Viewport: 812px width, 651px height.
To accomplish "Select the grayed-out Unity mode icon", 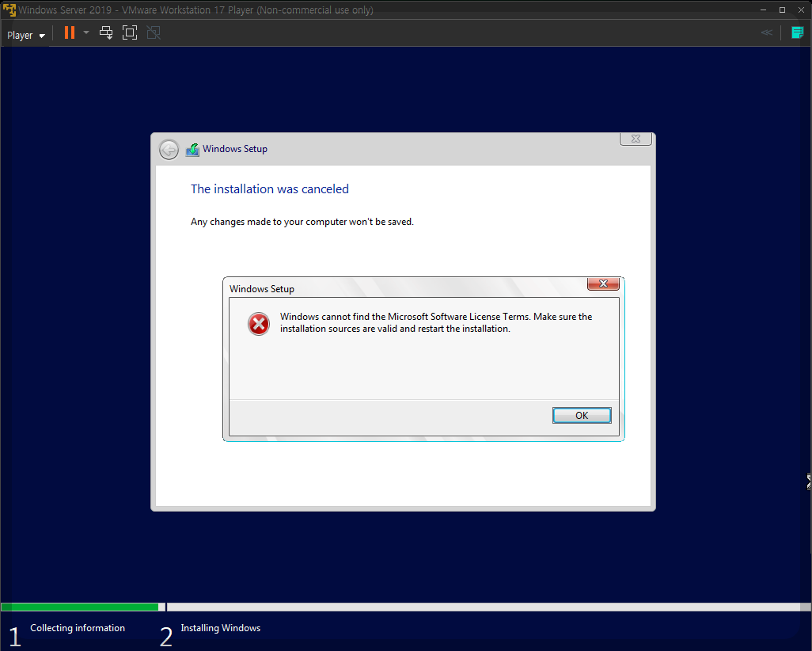I will pyautogui.click(x=153, y=32).
